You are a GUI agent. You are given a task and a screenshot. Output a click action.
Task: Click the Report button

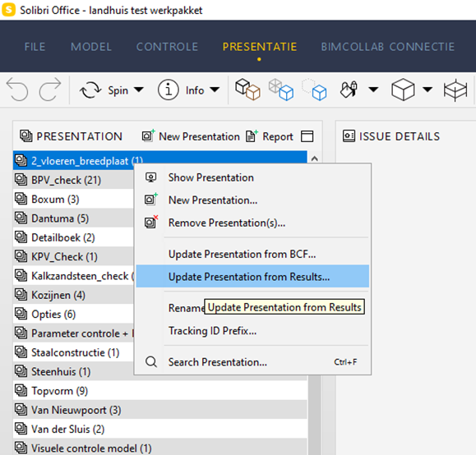270,136
